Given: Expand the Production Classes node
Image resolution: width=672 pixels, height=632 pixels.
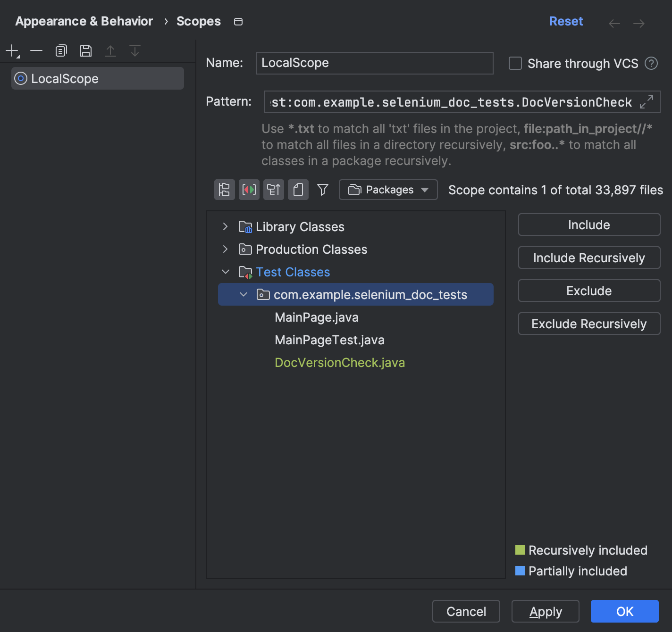Looking at the screenshot, I should pyautogui.click(x=226, y=249).
